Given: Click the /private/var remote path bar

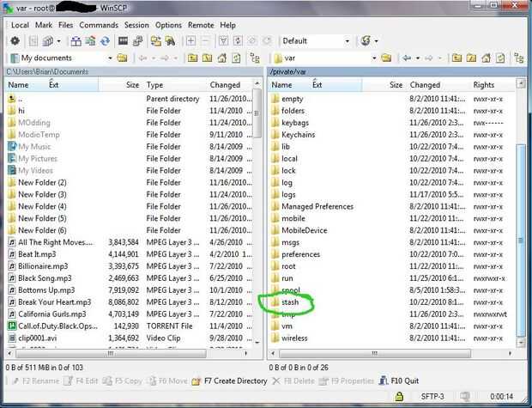Looking at the screenshot, I should click(396, 71).
